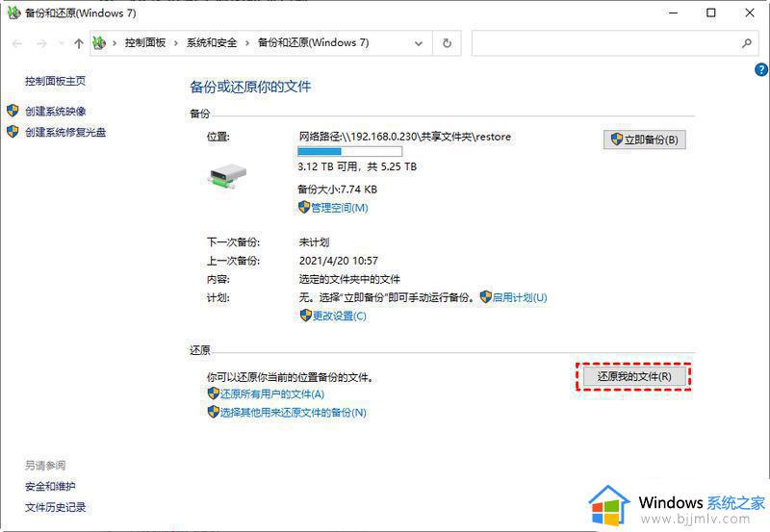Click the 备份或还原你的文件 heading
The image size is (770, 532).
click(x=250, y=87)
